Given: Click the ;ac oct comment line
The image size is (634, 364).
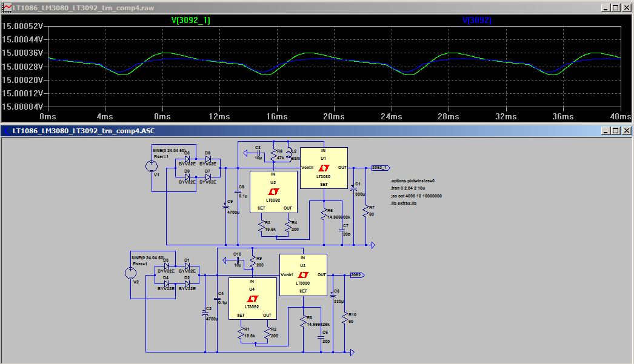Looking at the screenshot, I should (416, 196).
